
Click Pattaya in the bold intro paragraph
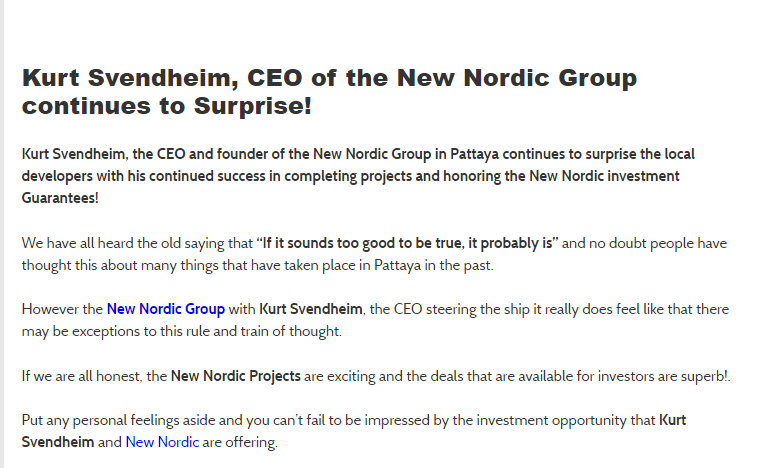point(474,154)
